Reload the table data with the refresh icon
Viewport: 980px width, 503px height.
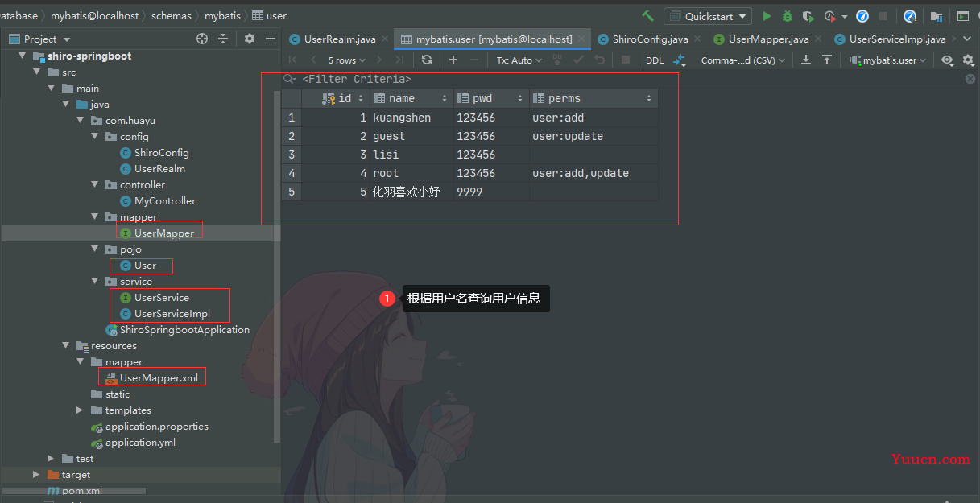pos(427,60)
